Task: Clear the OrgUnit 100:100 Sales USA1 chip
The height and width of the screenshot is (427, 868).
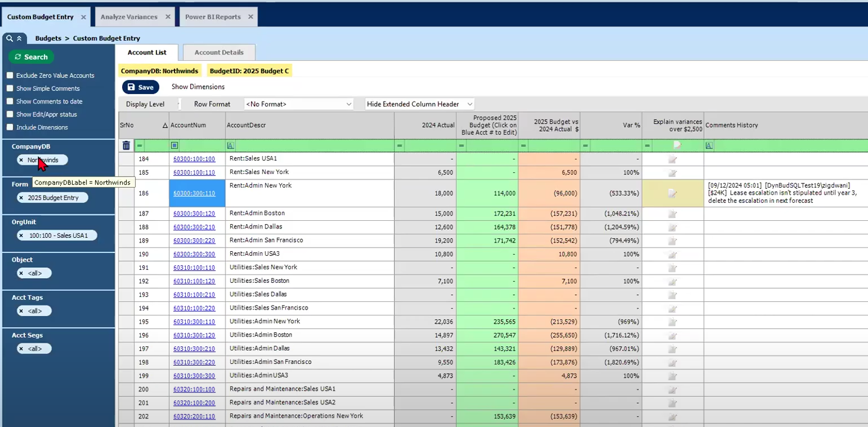Action: click(21, 235)
